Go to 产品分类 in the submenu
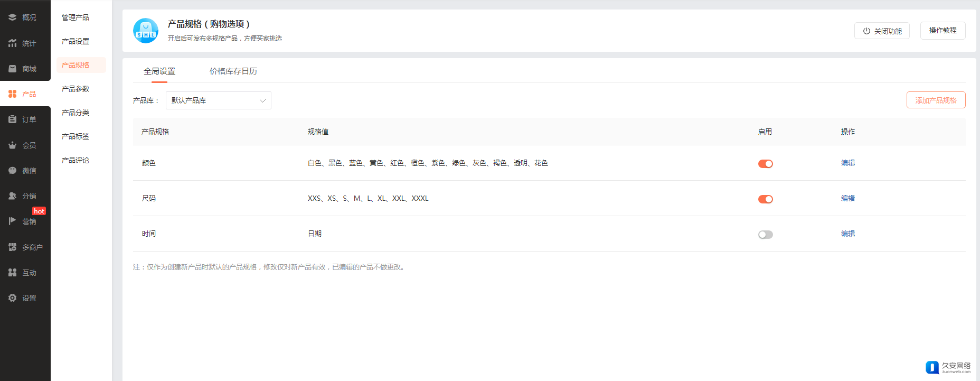The height and width of the screenshot is (381, 980). coord(76,113)
